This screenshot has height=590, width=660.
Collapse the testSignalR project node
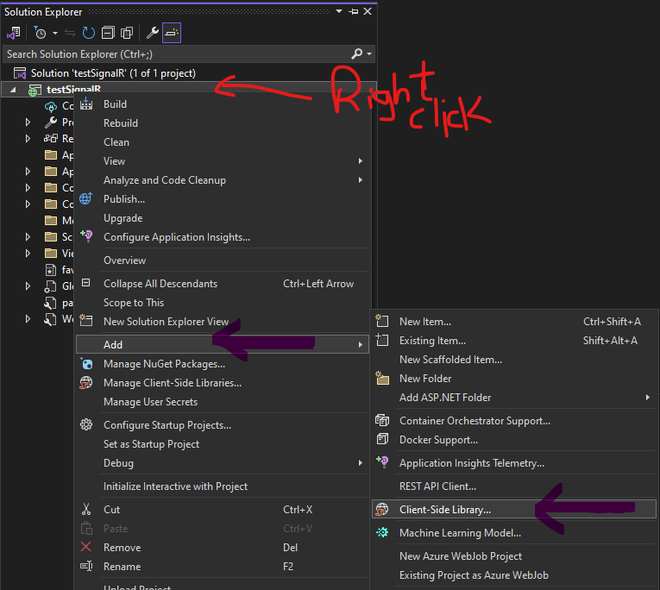click(13, 90)
